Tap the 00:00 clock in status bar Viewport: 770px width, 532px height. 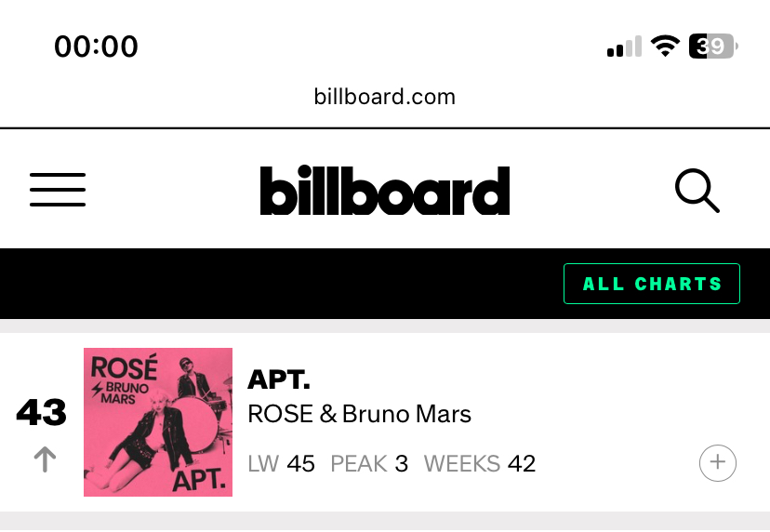(x=97, y=47)
